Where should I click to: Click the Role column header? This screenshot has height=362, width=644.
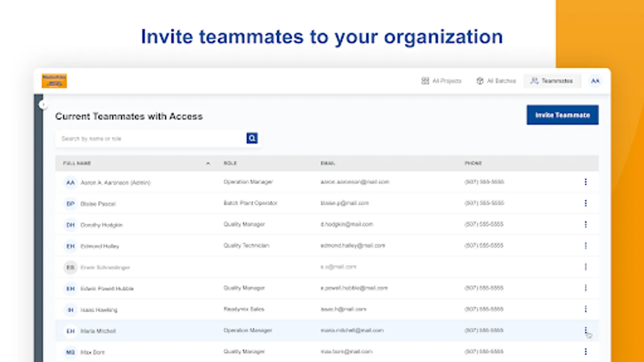tap(230, 163)
